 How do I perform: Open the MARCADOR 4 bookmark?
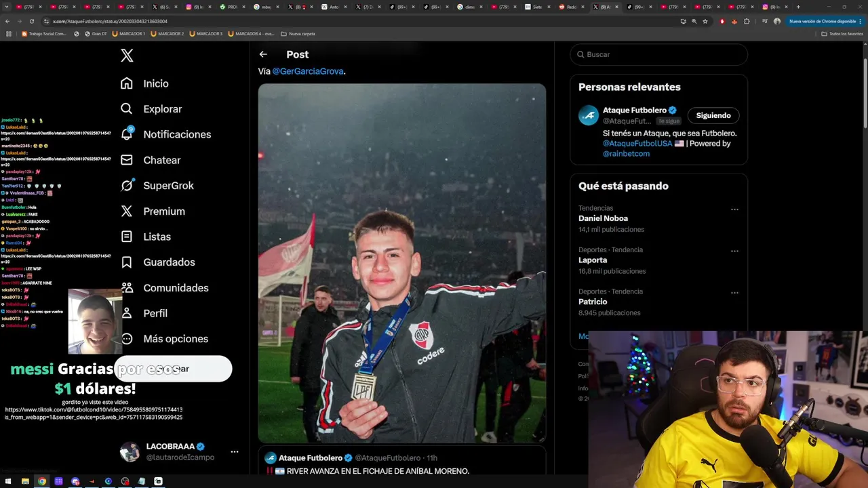tap(252, 33)
